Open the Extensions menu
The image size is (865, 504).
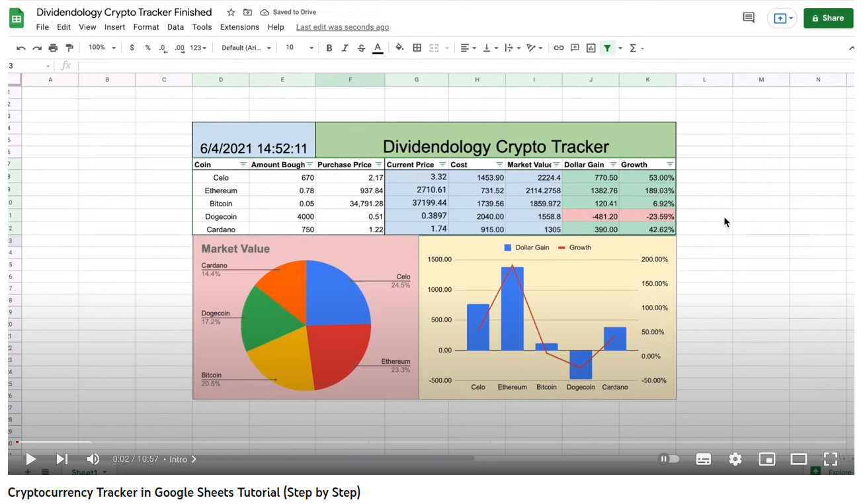pyautogui.click(x=239, y=27)
